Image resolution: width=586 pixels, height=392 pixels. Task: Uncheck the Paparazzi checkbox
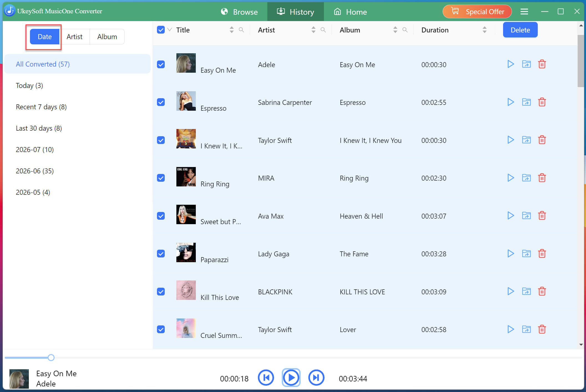pos(161,254)
